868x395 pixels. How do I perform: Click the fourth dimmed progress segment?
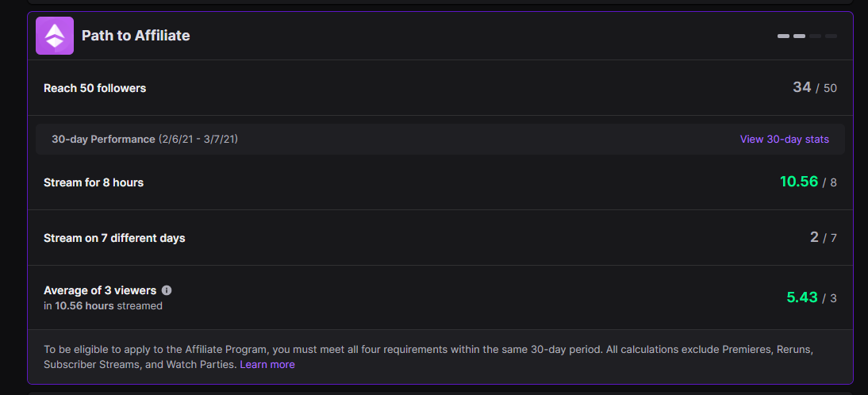tap(831, 36)
